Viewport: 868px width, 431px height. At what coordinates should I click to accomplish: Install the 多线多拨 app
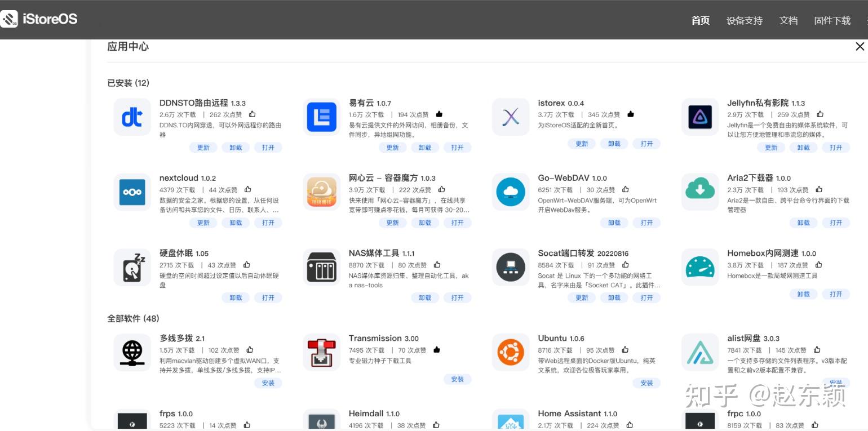click(x=268, y=383)
